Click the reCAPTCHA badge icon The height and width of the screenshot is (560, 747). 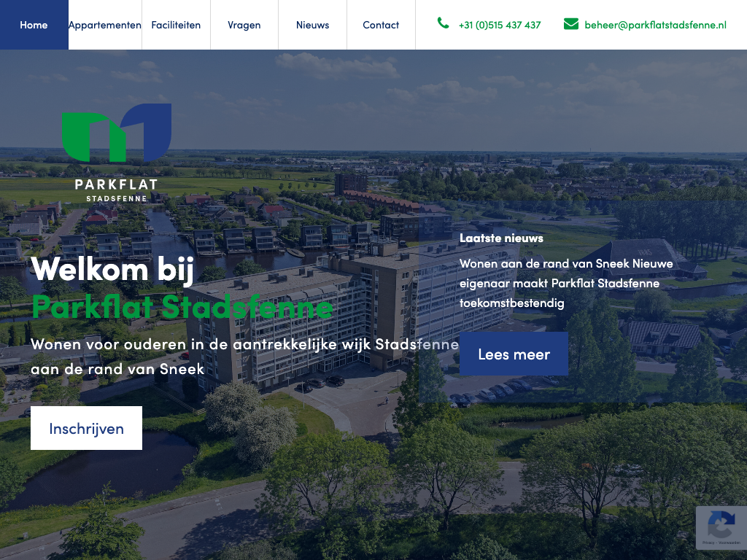click(721, 524)
